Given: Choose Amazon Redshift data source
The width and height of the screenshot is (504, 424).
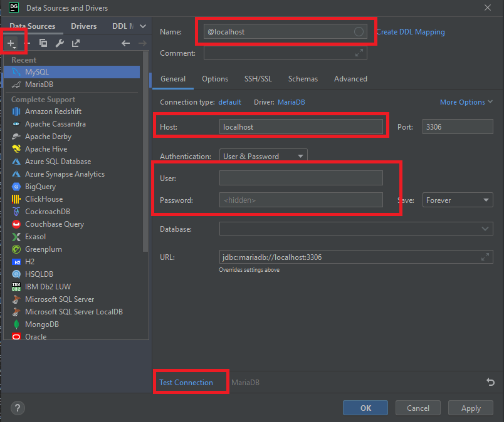Looking at the screenshot, I should (72, 111).
